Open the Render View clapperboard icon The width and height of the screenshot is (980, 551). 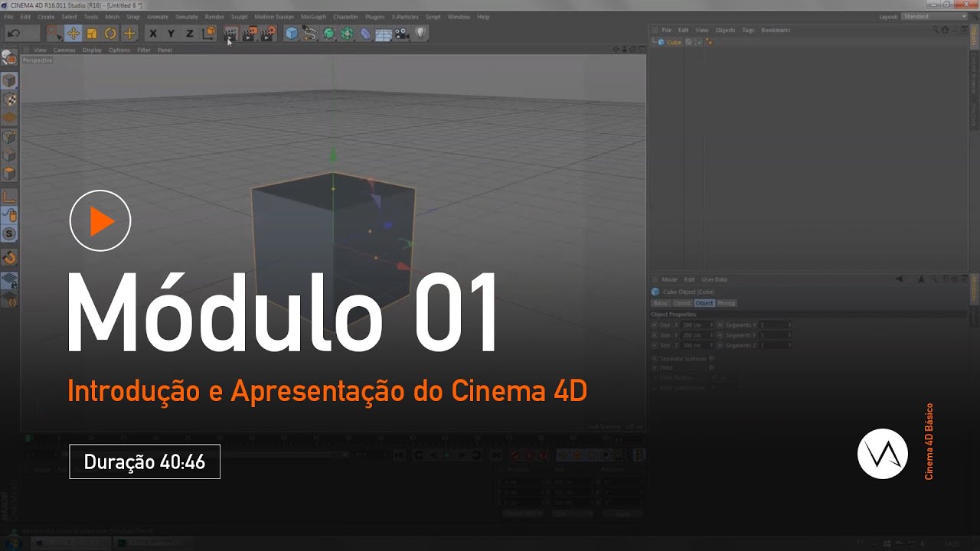click(230, 33)
